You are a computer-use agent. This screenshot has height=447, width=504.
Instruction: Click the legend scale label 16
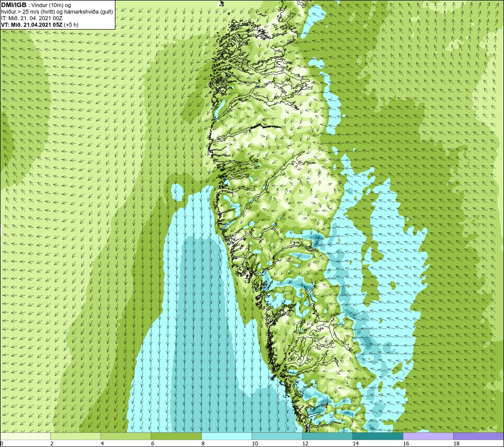coord(406,444)
